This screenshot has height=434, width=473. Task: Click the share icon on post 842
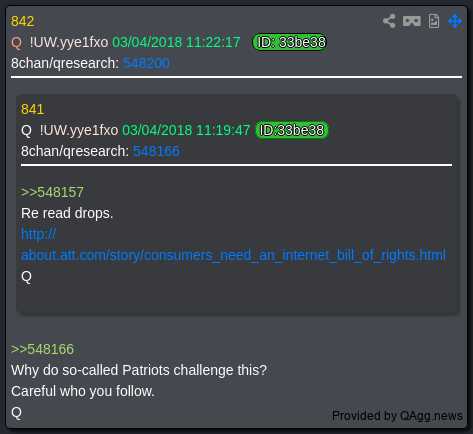click(389, 21)
